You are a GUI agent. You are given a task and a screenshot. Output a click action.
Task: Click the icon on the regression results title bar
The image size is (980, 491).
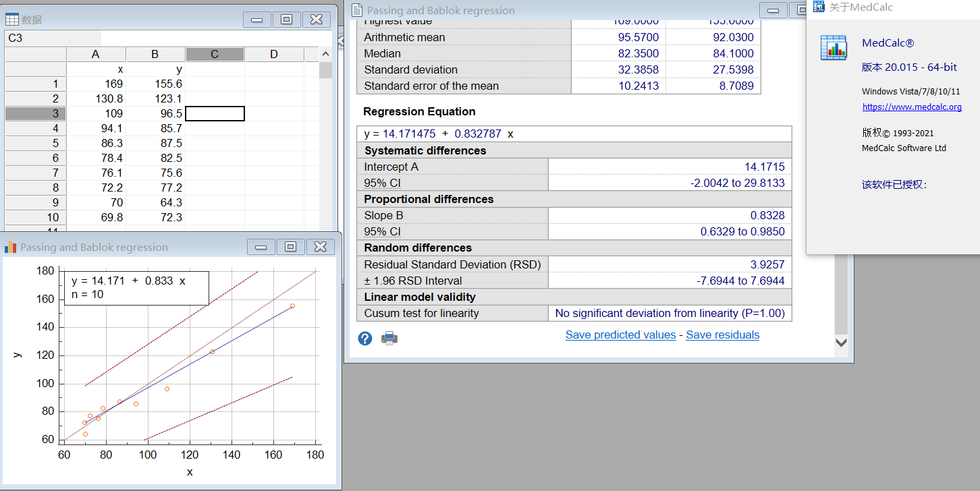[x=356, y=10]
